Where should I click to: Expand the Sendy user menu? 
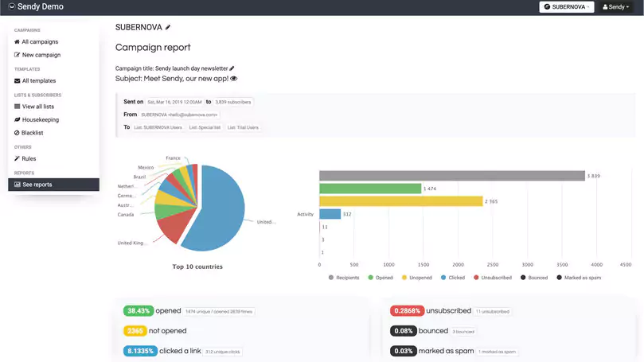614,7
